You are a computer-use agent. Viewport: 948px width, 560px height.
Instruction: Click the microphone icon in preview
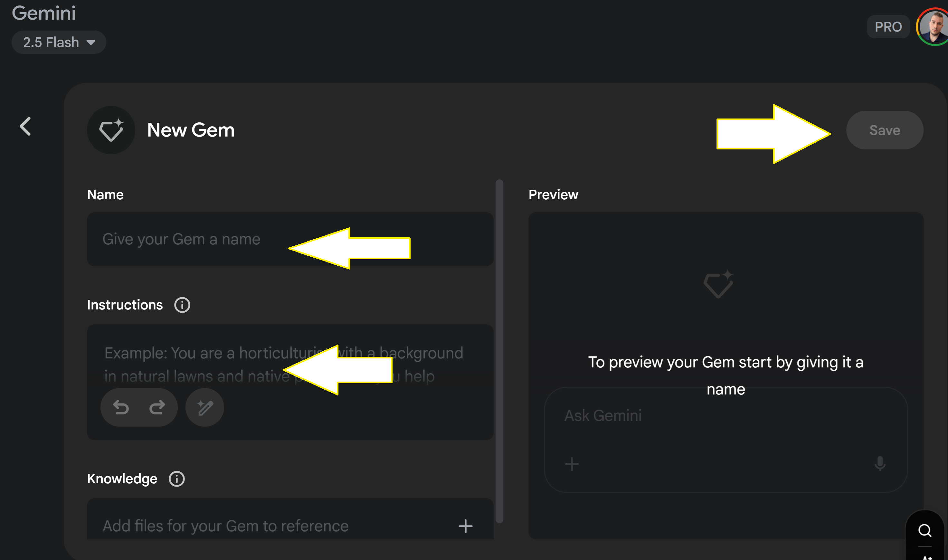coord(880,464)
